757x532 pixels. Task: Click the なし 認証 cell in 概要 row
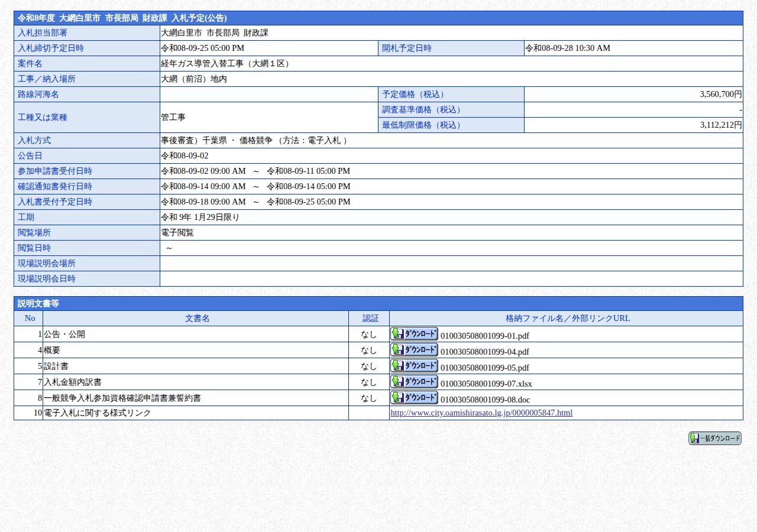pyautogui.click(x=368, y=350)
